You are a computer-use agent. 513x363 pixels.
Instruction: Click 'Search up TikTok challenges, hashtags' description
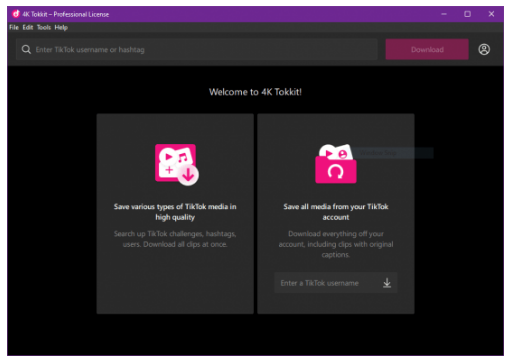pos(175,239)
